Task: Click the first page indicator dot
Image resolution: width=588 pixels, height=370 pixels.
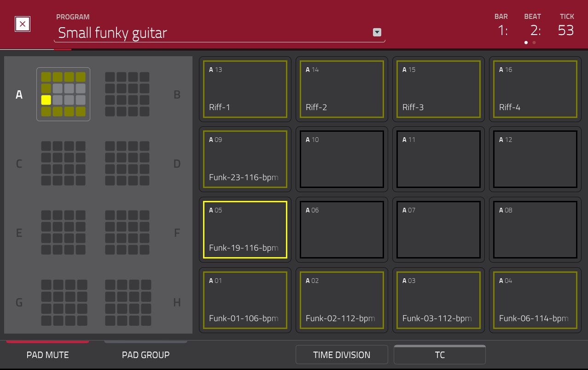Action: 526,42
